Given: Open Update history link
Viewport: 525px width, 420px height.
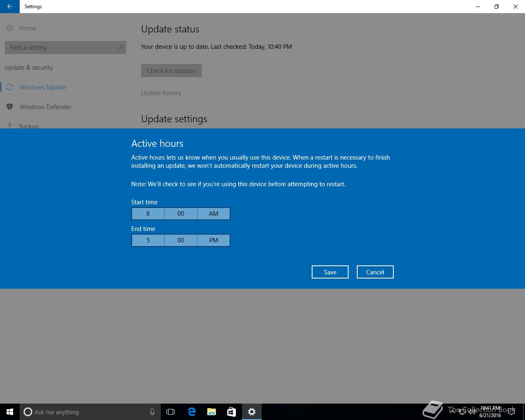Looking at the screenshot, I should point(161,93).
